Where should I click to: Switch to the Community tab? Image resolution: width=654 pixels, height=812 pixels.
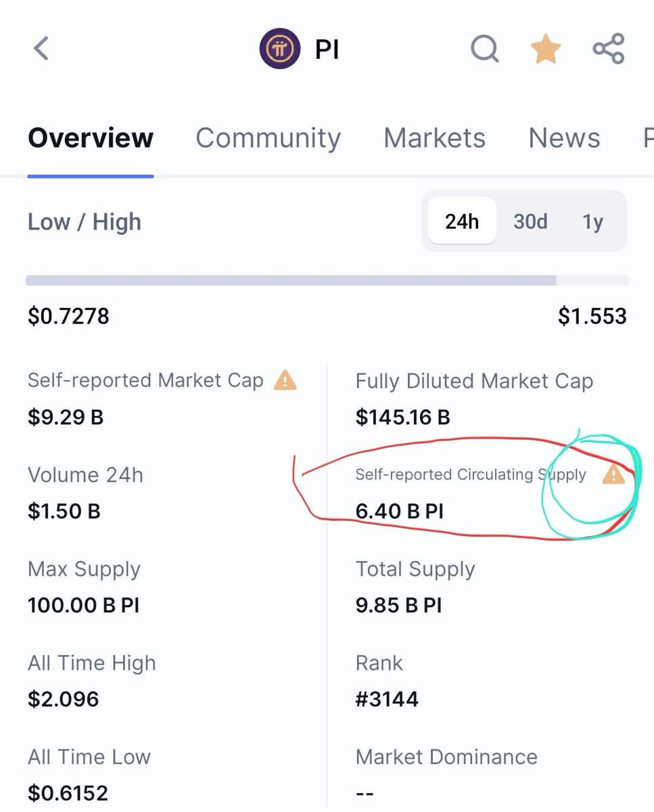[268, 138]
